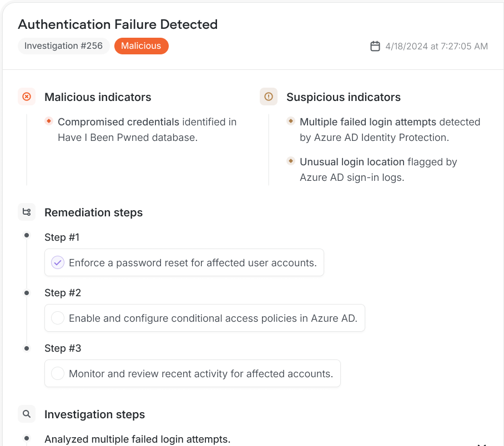Uncheck the completed Step #1 password reset

click(57, 262)
